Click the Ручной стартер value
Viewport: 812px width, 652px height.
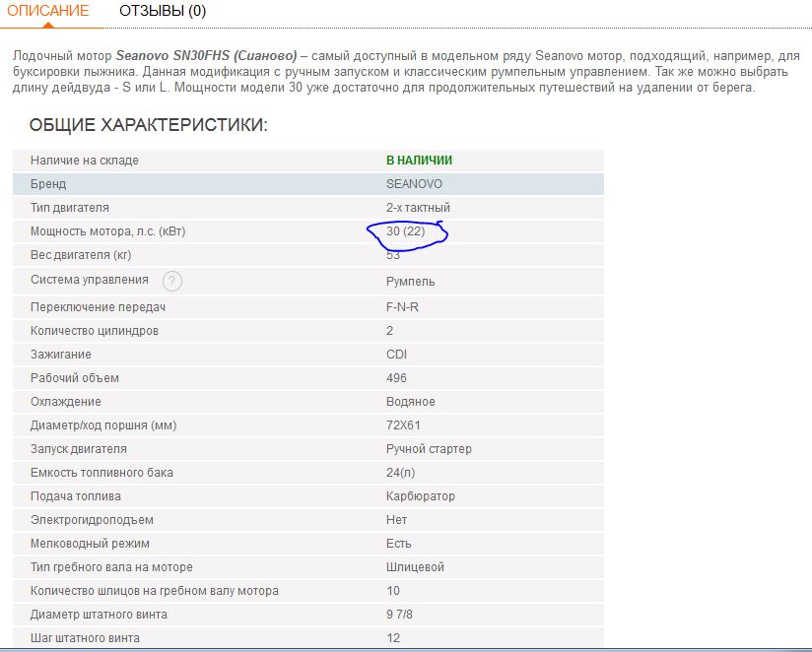(x=429, y=449)
